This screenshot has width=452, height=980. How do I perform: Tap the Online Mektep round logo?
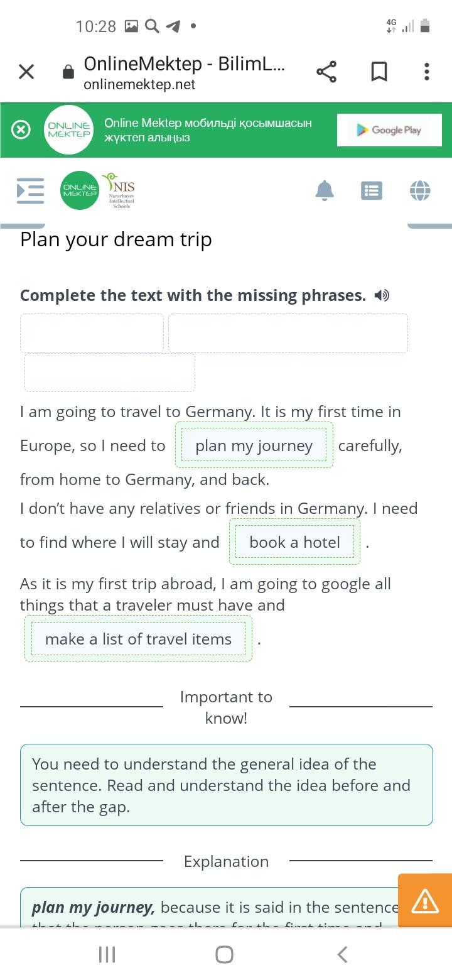80,190
